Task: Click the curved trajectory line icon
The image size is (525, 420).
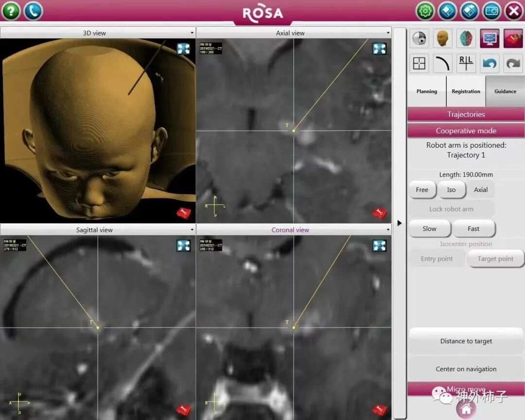Action: (x=442, y=64)
